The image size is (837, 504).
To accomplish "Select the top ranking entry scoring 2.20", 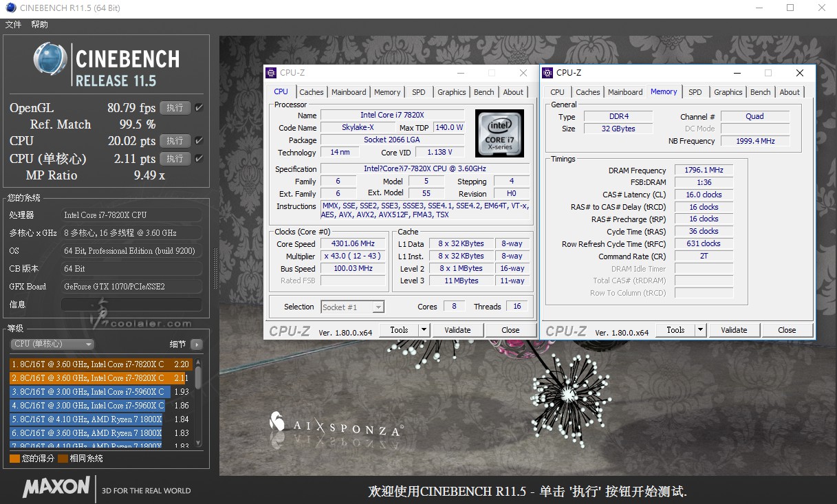I will pos(101,364).
